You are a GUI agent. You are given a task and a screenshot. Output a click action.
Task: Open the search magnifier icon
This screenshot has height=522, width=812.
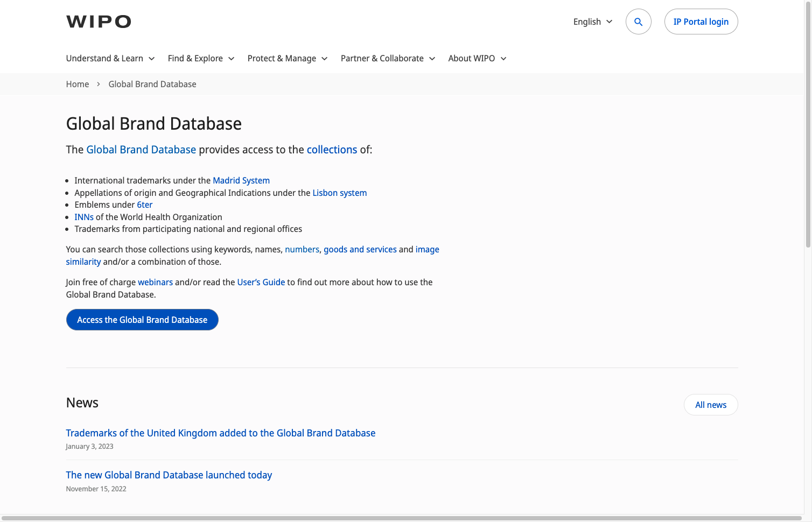coord(639,22)
